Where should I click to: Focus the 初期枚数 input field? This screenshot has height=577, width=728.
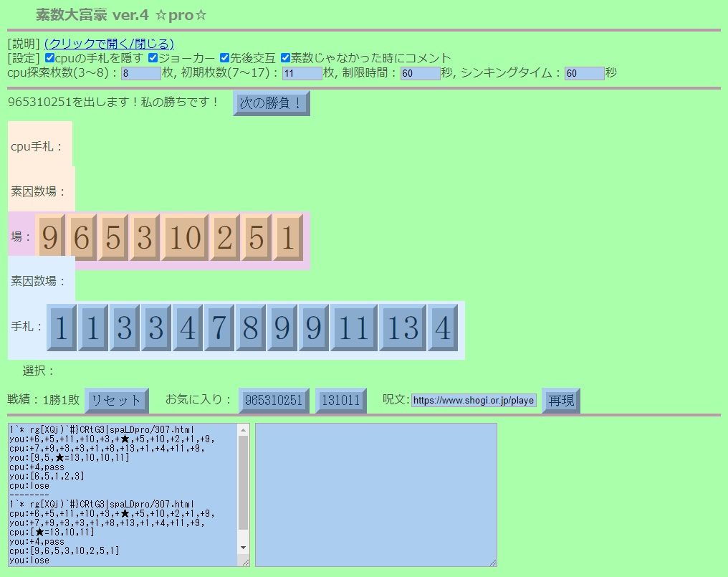[302, 73]
